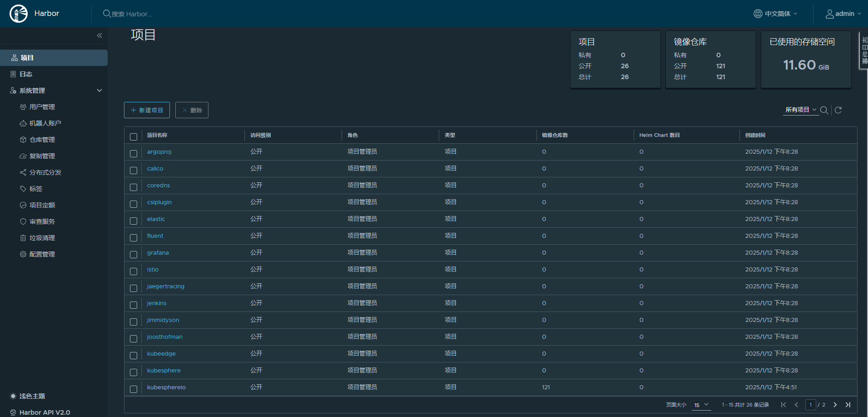Screen dimensions: 868x417
Task: Click the '1 - 15 共计 26 条记录' text
Action: [x=745, y=405]
